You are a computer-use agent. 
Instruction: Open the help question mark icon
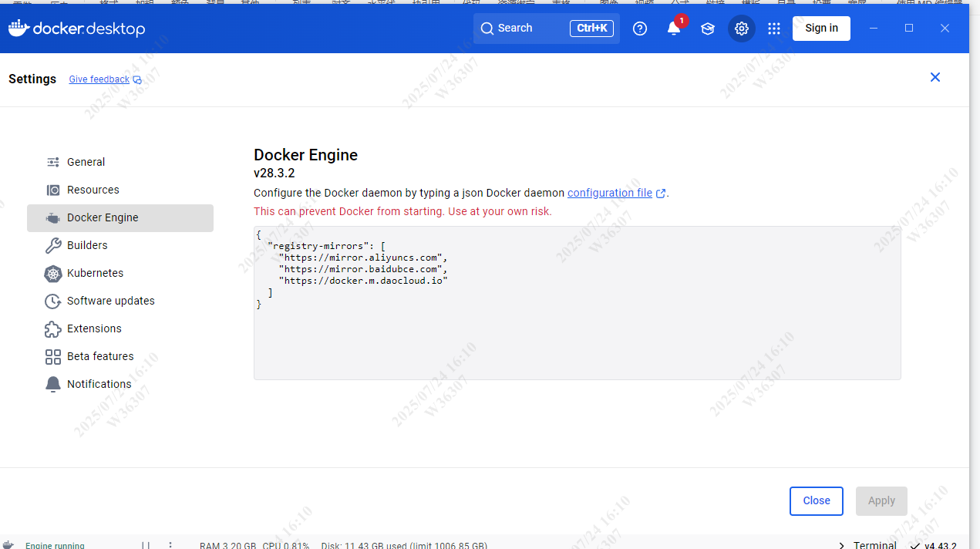pyautogui.click(x=639, y=28)
